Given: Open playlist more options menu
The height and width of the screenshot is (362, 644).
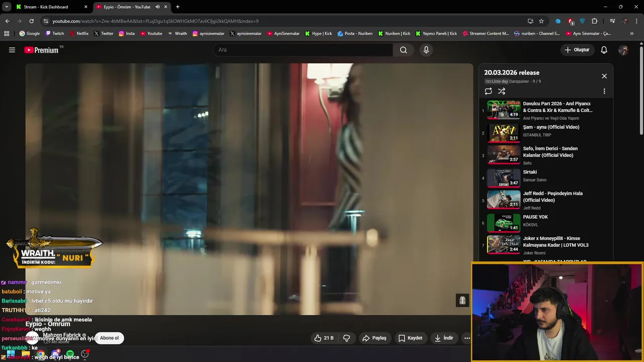Looking at the screenshot, I should click(604, 92).
